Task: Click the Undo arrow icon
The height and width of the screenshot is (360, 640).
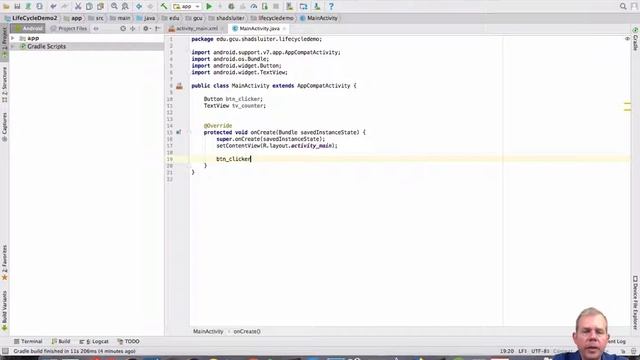Action: tap(53, 7)
